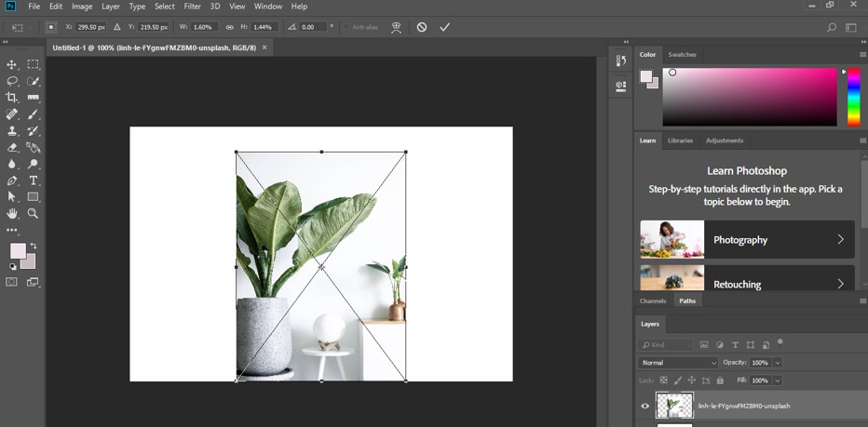Open the Color panel flyout menu

[x=862, y=55]
